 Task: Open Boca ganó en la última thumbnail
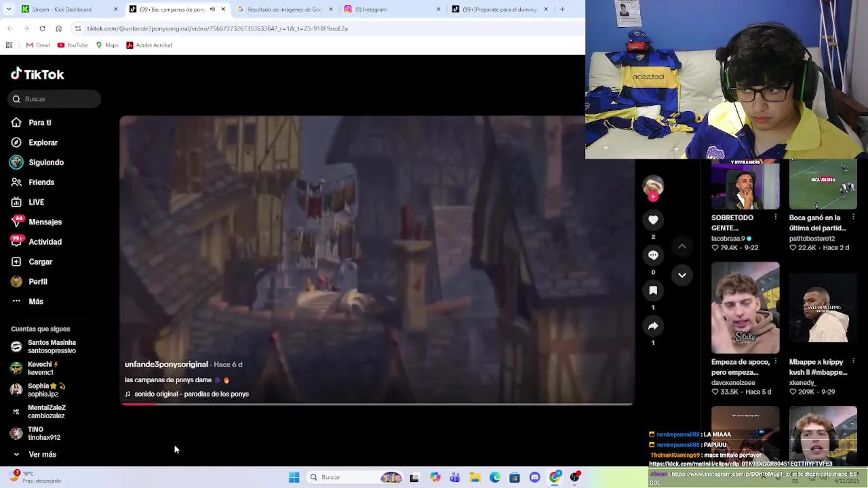click(823, 184)
